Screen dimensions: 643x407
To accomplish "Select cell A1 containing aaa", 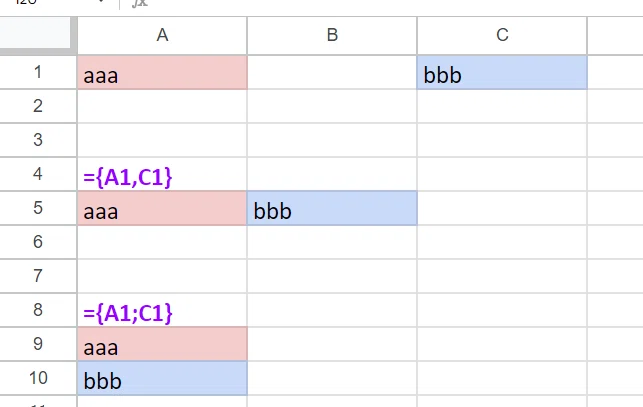I will pyautogui.click(x=162, y=72).
